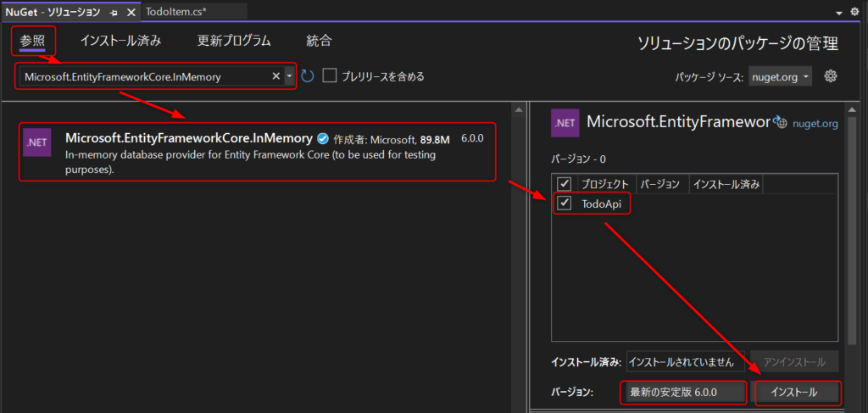Click the globe icon beside nuget.org
Image resolution: width=868 pixels, height=413 pixels.
click(x=780, y=122)
